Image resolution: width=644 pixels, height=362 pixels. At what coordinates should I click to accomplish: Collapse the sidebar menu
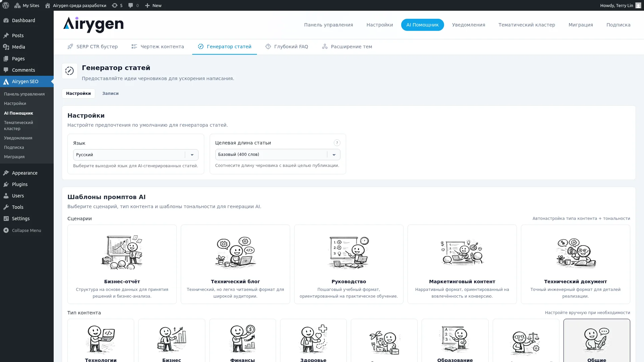pos(27,230)
